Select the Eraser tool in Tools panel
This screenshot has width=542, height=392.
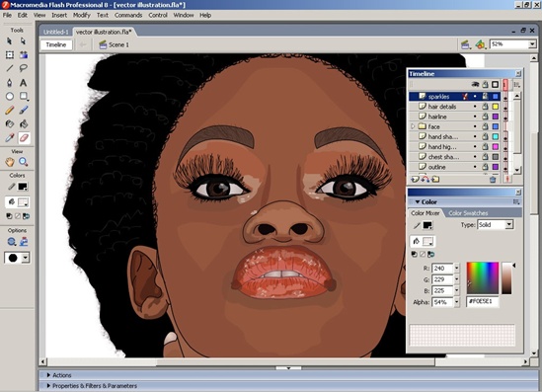[x=24, y=138]
